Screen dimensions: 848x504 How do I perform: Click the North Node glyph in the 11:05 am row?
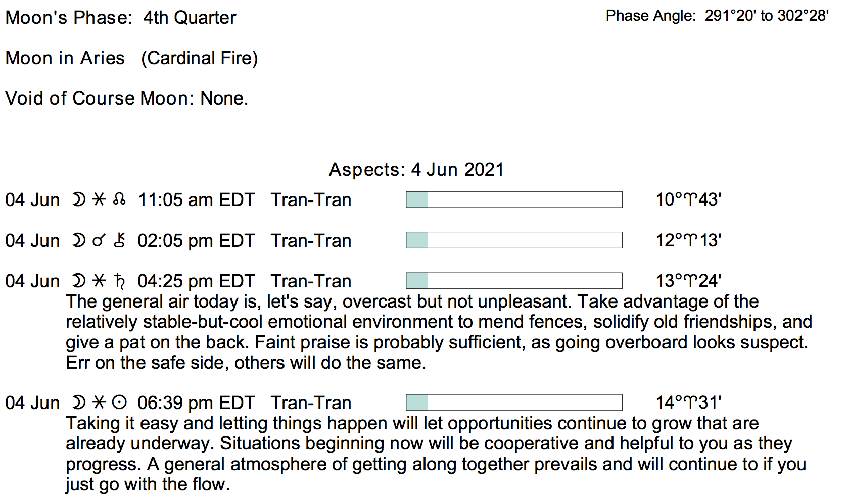[x=119, y=199]
